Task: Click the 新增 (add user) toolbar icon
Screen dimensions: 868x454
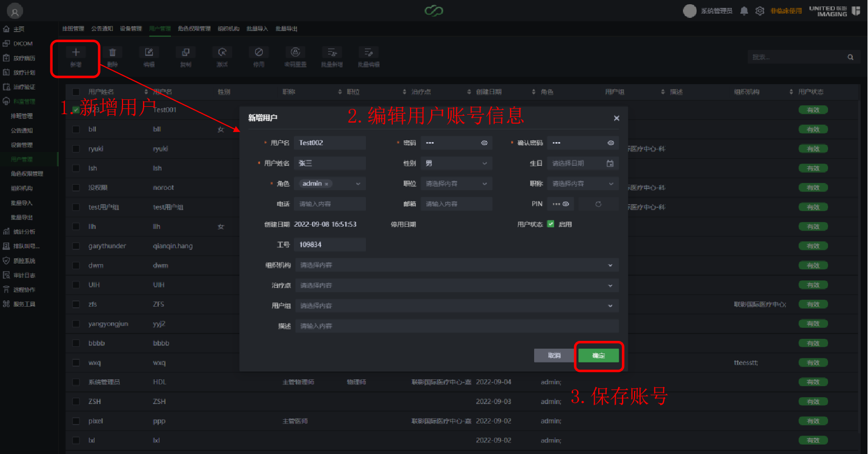Action: pyautogui.click(x=76, y=53)
